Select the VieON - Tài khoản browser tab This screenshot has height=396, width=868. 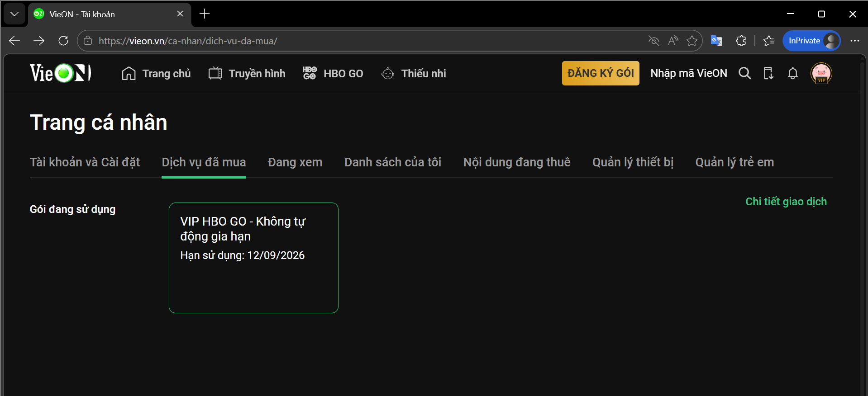[110, 14]
